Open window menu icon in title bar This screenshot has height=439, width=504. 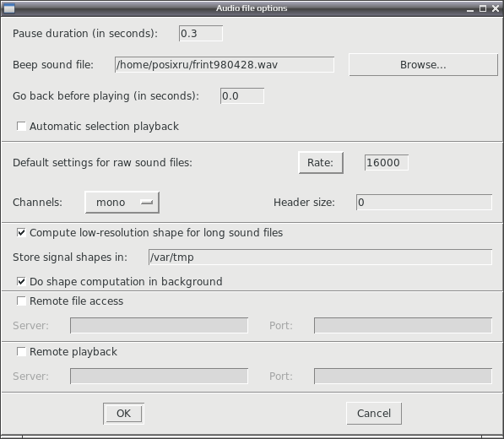click(x=9, y=8)
